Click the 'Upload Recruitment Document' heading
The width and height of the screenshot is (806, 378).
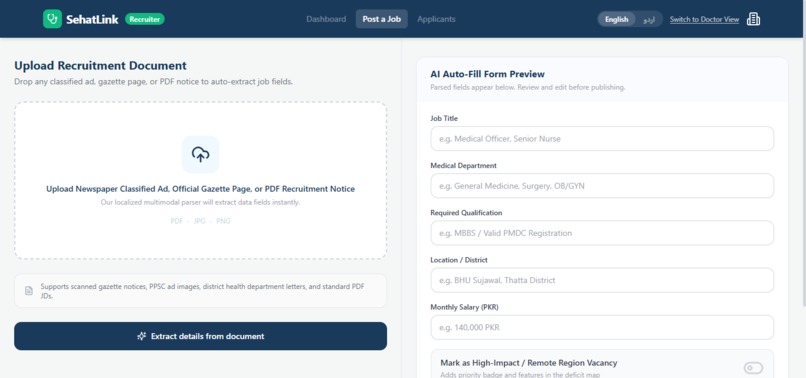point(100,66)
